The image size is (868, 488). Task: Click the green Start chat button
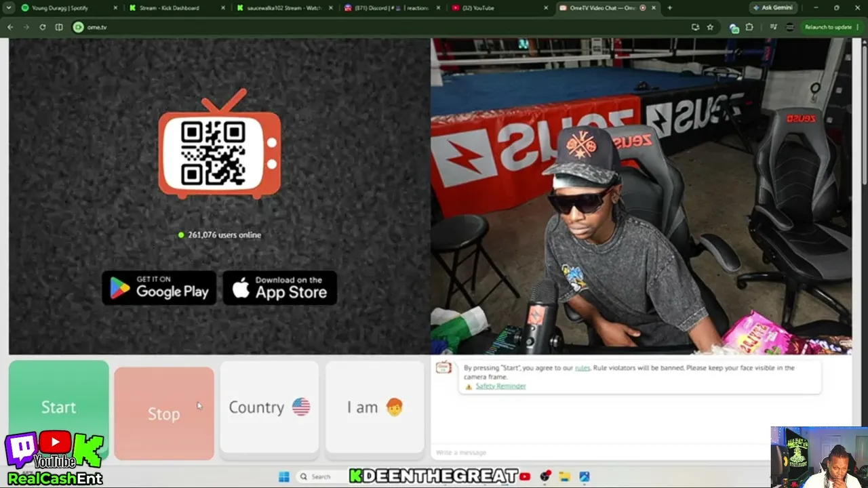tap(58, 407)
